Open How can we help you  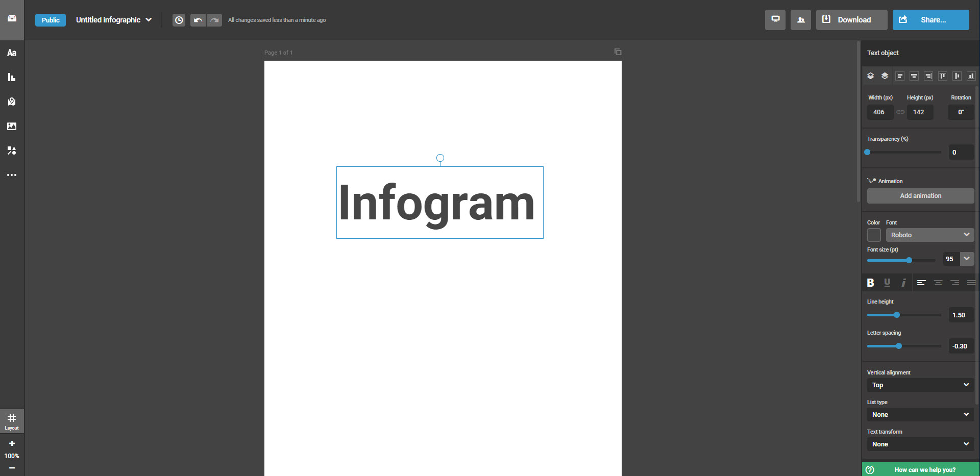point(921,469)
